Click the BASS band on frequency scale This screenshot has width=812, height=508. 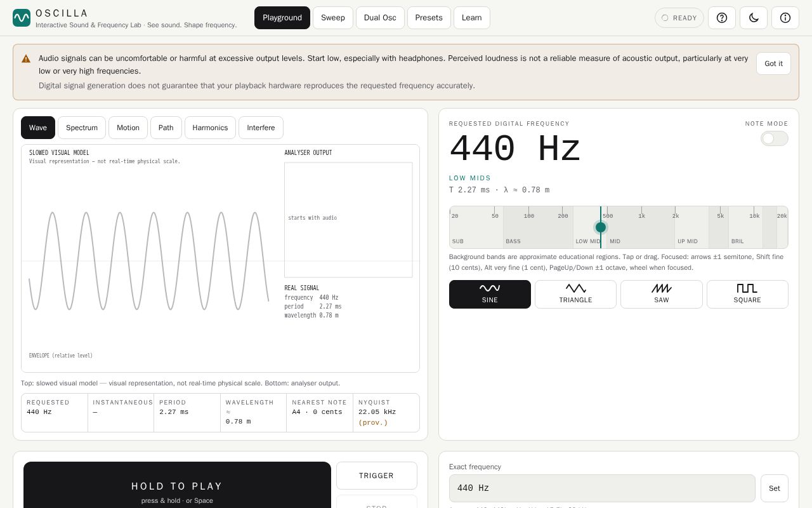(x=538, y=227)
